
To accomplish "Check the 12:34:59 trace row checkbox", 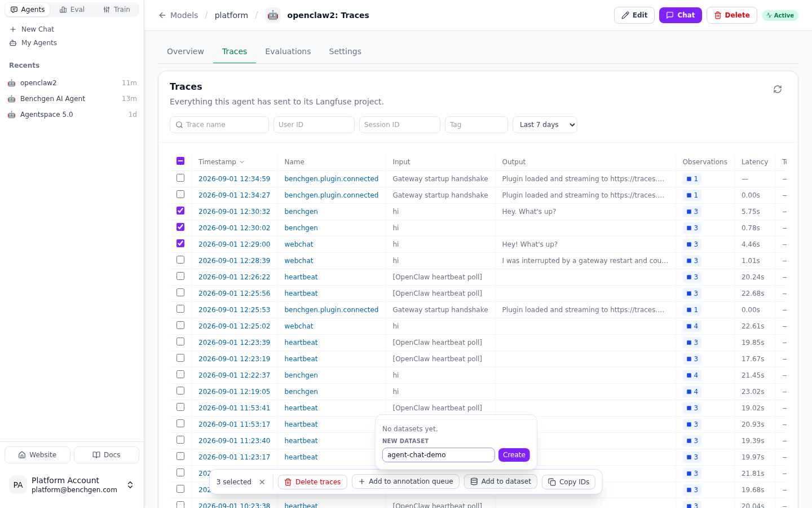I will [x=180, y=178].
